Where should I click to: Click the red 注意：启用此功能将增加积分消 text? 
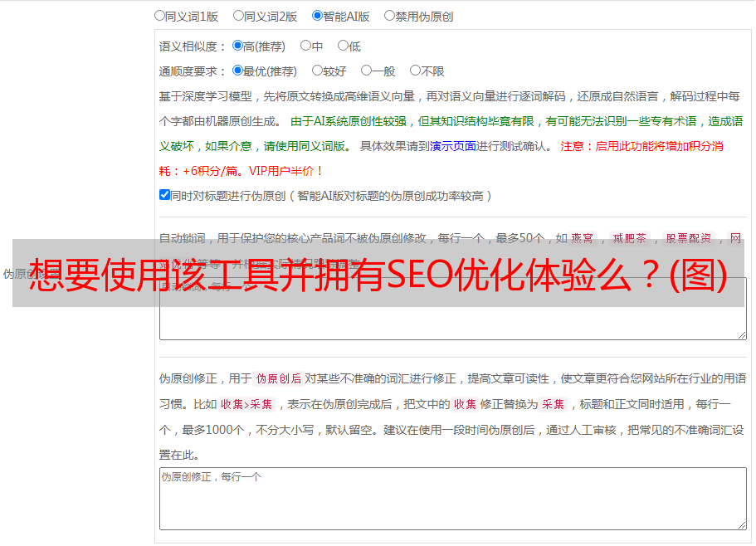tap(641, 146)
